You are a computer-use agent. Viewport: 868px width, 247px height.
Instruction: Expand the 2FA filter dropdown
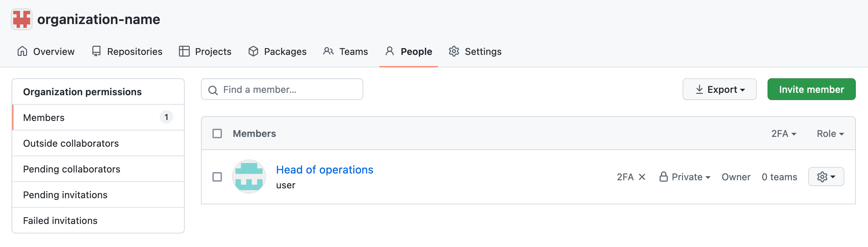[784, 133]
